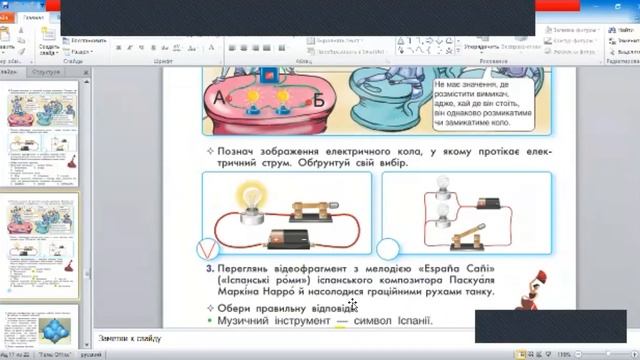Click the Format Painter brush icon

coord(22,52)
